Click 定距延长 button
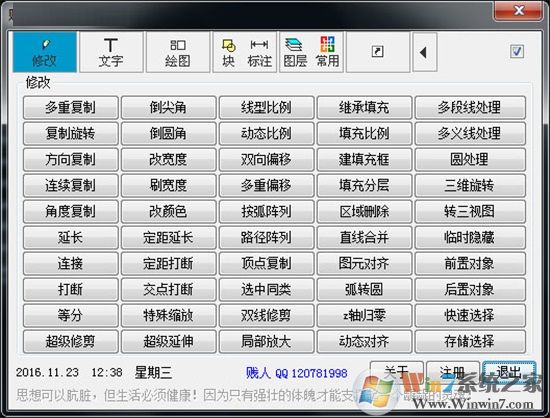 tap(168, 237)
